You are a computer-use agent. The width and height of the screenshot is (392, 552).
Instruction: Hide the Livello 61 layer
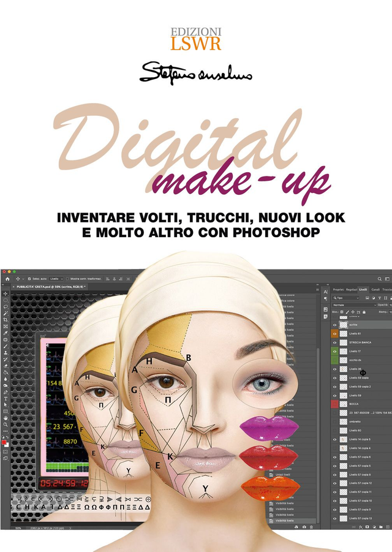pyautogui.click(x=334, y=333)
